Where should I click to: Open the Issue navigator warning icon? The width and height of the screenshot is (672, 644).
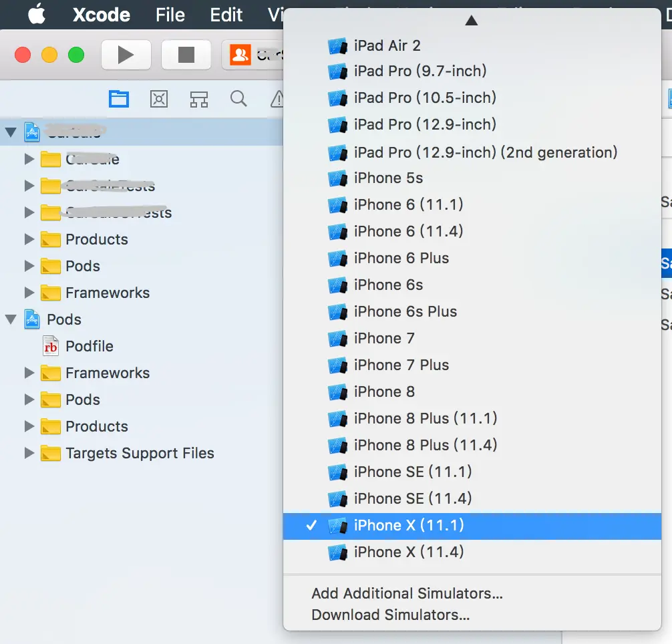(277, 99)
